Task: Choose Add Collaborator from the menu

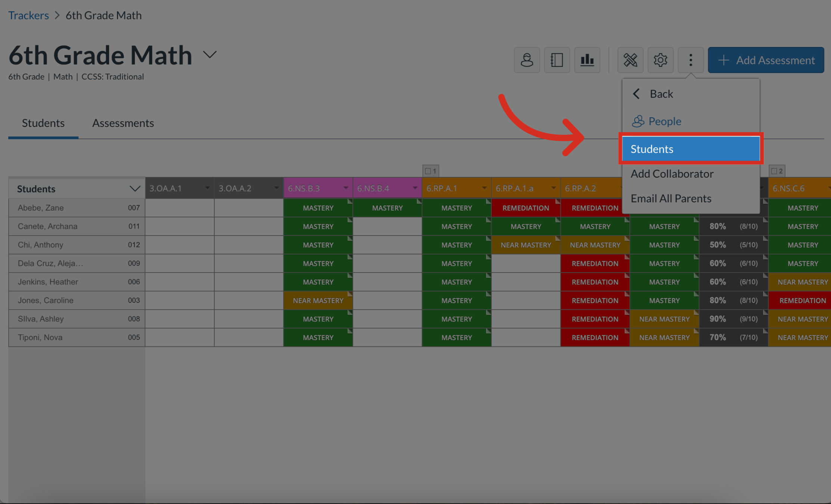Action: coord(672,174)
